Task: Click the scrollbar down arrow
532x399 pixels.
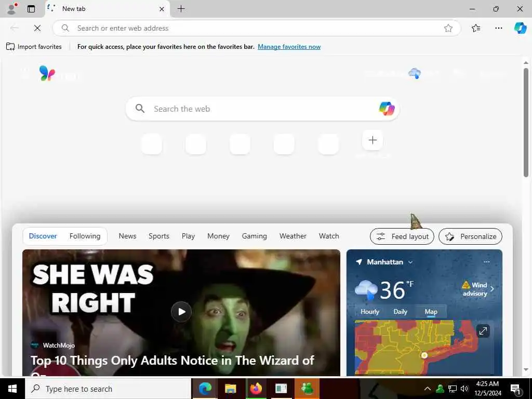Action: (526, 370)
